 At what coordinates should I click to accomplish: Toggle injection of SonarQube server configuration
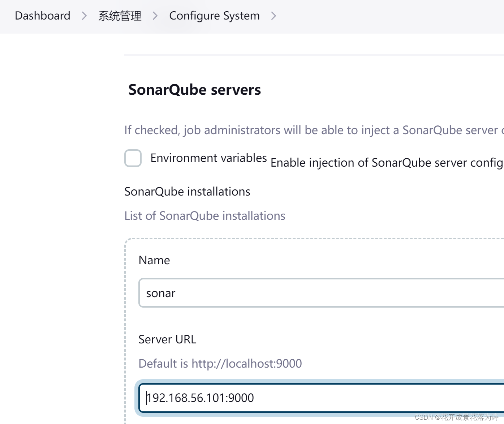133,158
